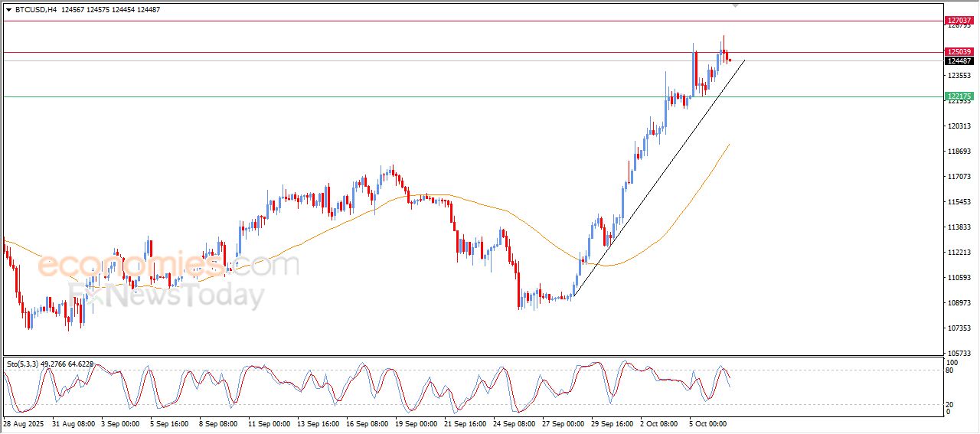Image resolution: width=980 pixels, height=434 pixels.
Task: Click the 115453 value on price scale
Action: click(x=959, y=202)
